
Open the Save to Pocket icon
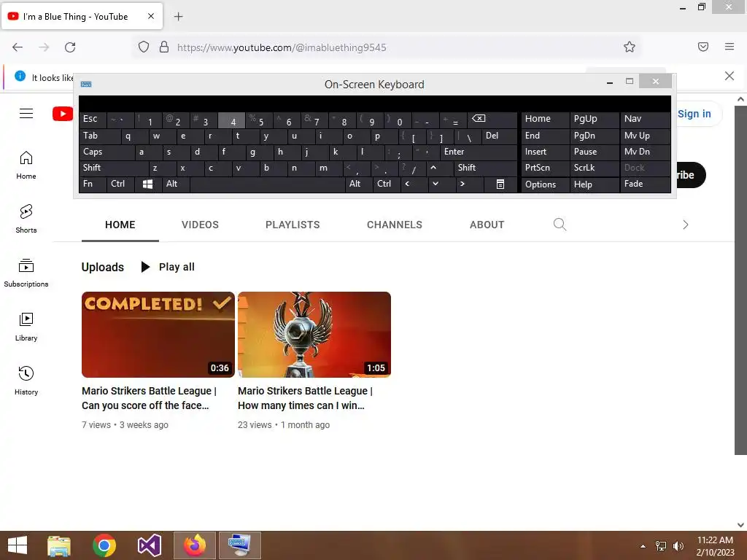(x=703, y=47)
